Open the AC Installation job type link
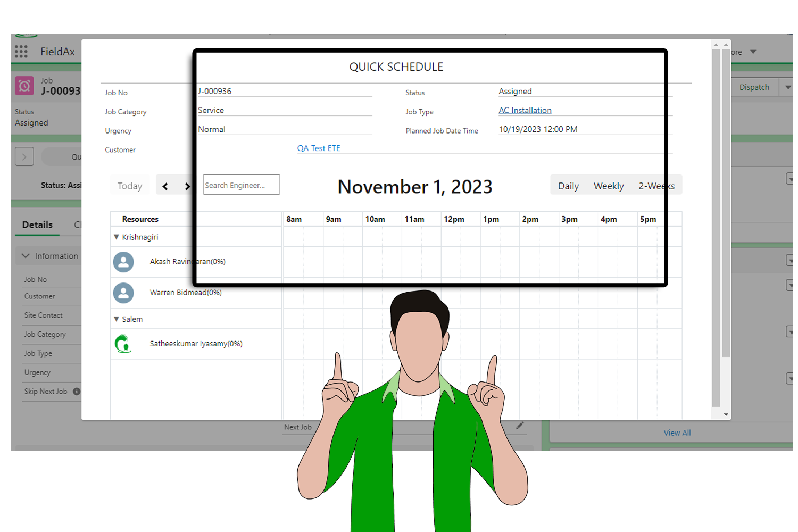Image resolution: width=798 pixels, height=532 pixels. point(525,110)
